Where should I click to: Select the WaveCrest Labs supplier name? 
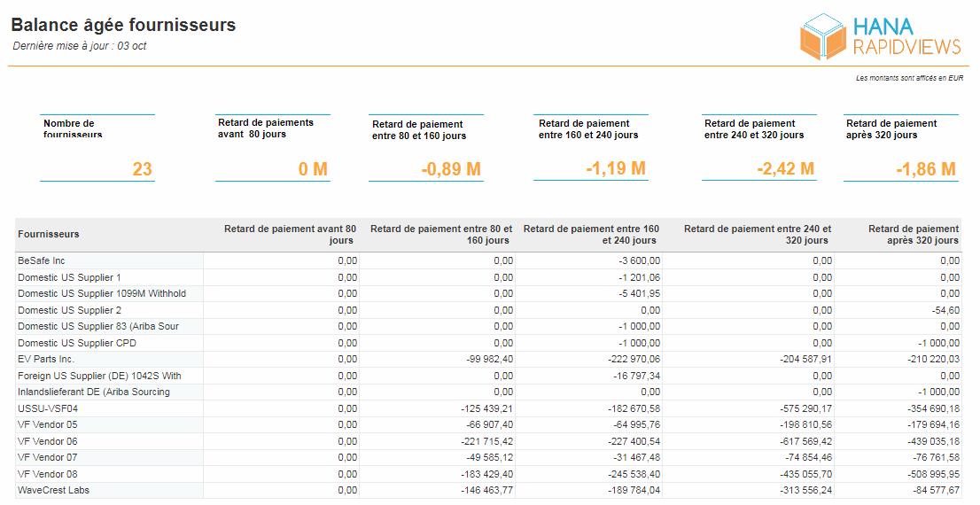pyautogui.click(x=53, y=490)
